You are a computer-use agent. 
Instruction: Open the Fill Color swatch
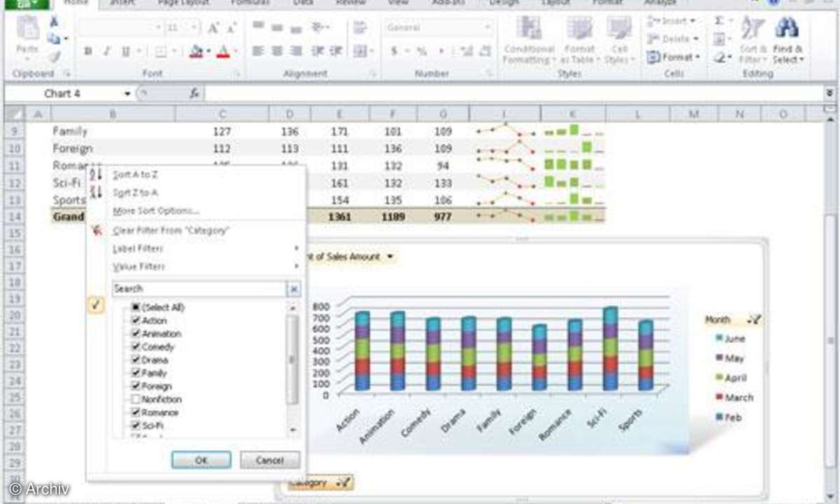197,51
